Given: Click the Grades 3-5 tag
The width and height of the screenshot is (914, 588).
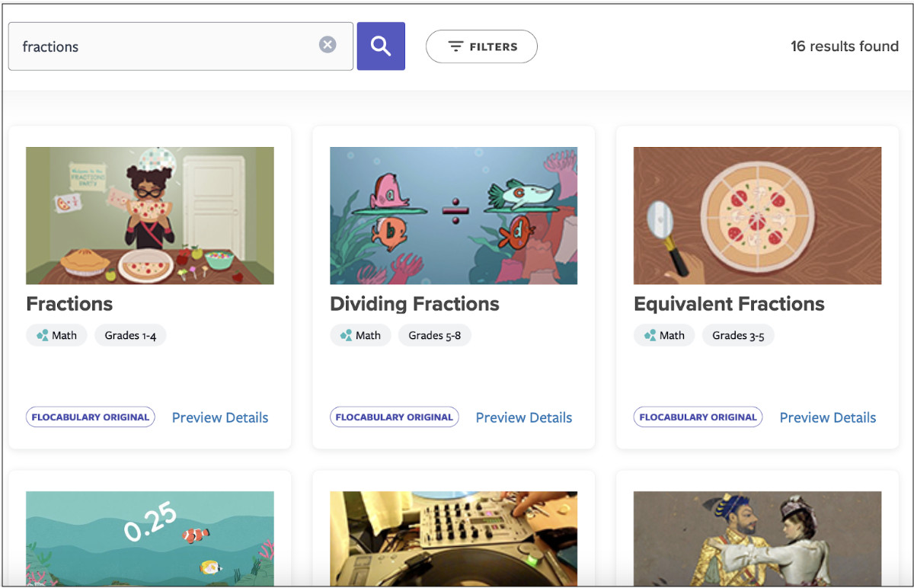Looking at the screenshot, I should (x=738, y=335).
